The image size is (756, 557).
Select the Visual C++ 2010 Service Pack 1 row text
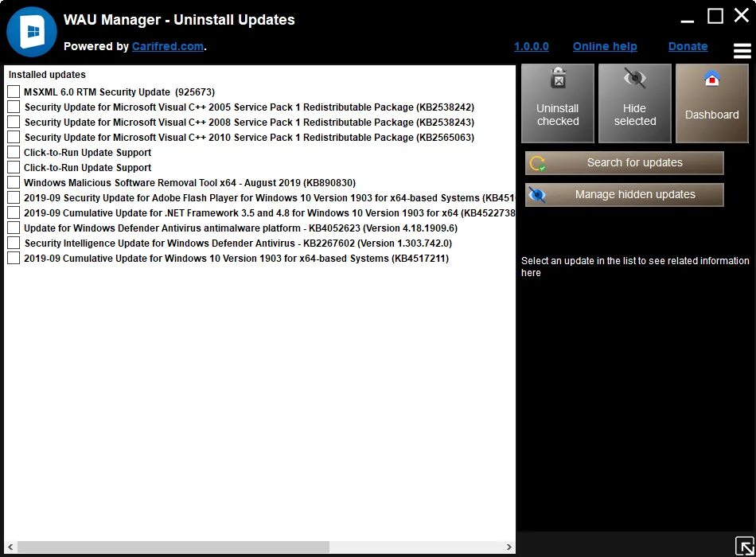click(x=249, y=138)
